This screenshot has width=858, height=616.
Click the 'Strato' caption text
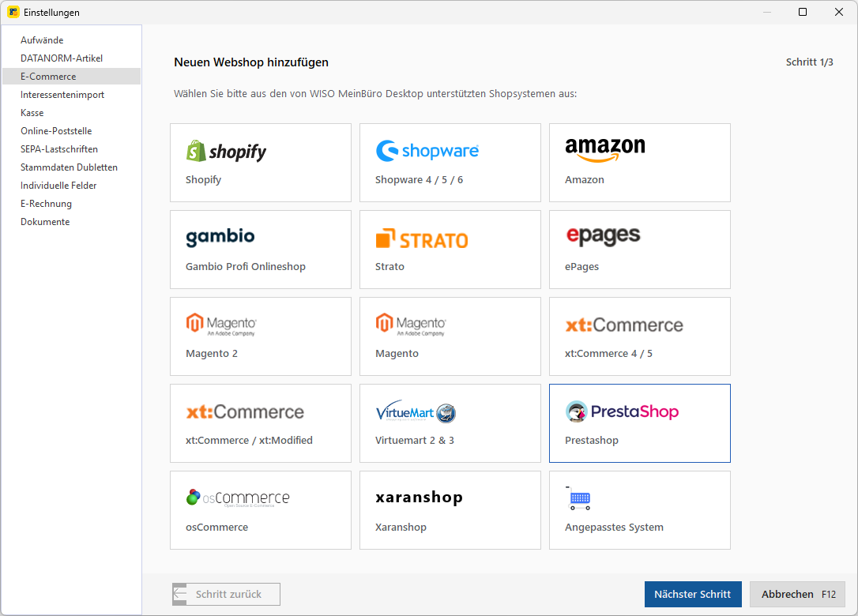point(389,266)
